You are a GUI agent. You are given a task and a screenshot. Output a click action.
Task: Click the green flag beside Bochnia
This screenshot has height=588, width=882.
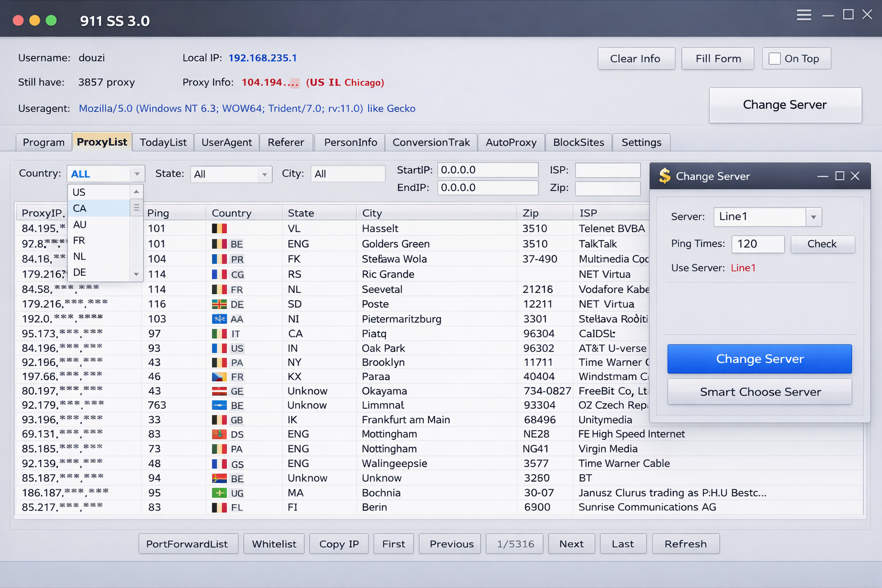tap(219, 493)
